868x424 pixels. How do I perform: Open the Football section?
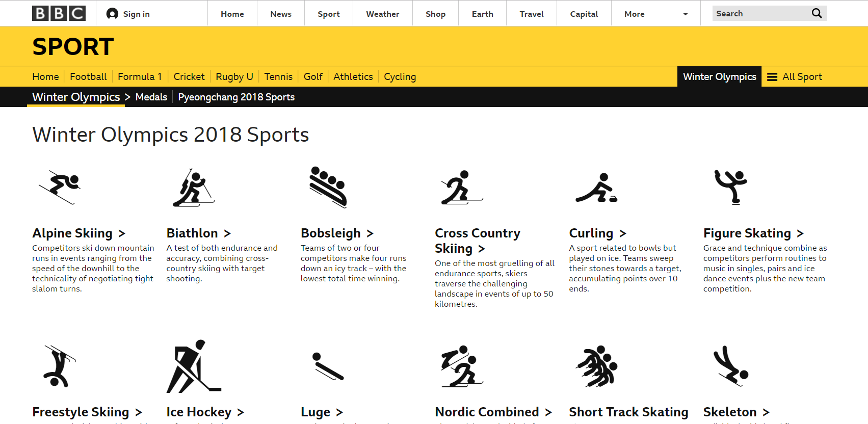click(88, 77)
